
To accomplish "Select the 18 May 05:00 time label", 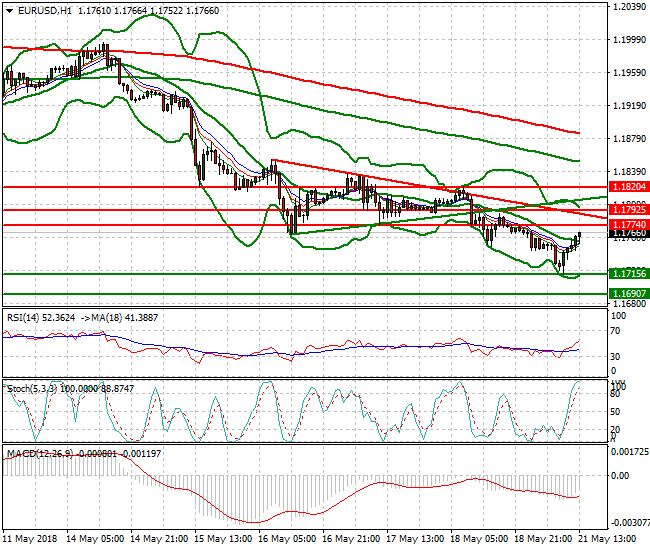I will coord(479,539).
